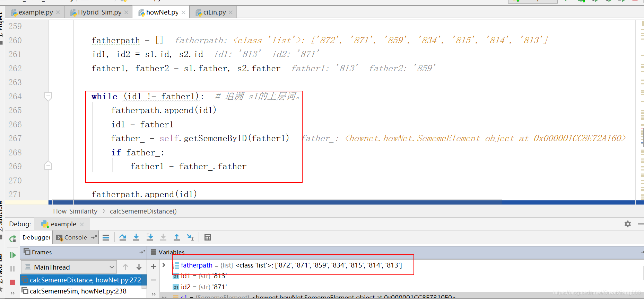
Task: Click the Console tab pin arrow
Action: click(x=94, y=237)
